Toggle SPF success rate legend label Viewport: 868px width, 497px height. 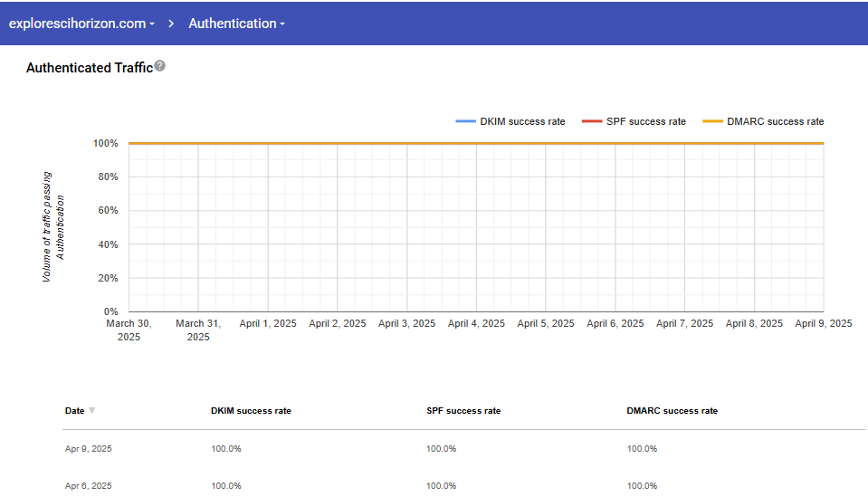pyautogui.click(x=645, y=121)
